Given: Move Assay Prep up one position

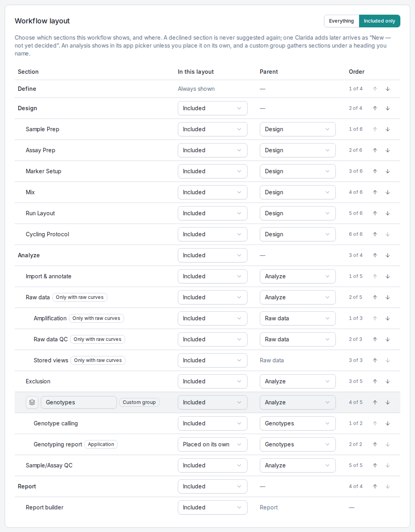Looking at the screenshot, I should click(x=375, y=150).
